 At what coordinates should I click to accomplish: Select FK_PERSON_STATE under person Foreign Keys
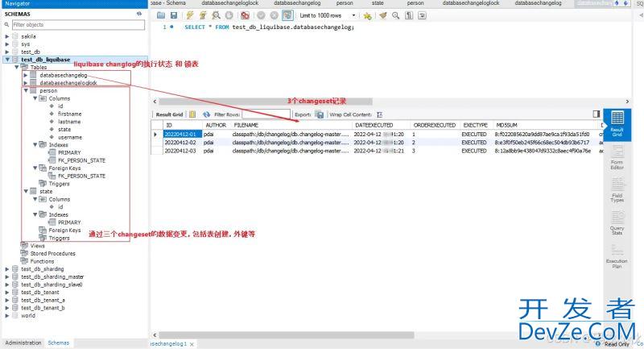[81, 176]
